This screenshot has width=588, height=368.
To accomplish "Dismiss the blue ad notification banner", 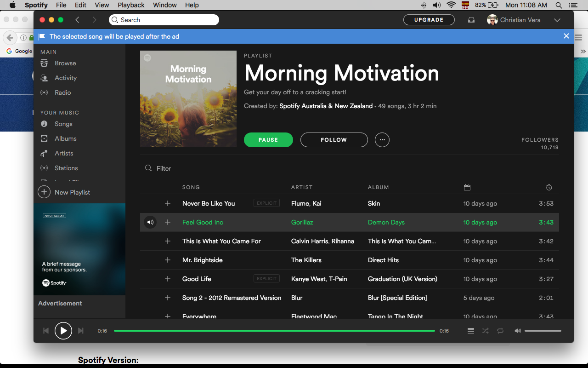I will (566, 36).
